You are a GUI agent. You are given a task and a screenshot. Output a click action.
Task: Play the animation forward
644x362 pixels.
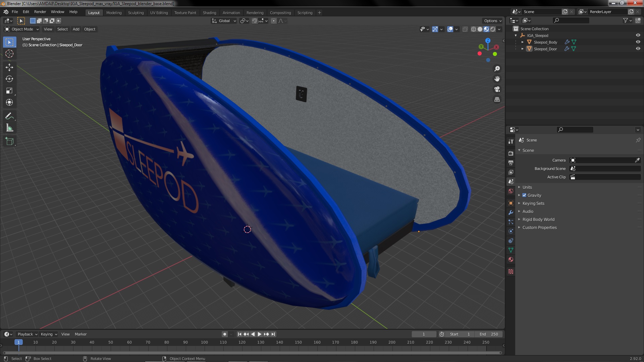(260, 334)
